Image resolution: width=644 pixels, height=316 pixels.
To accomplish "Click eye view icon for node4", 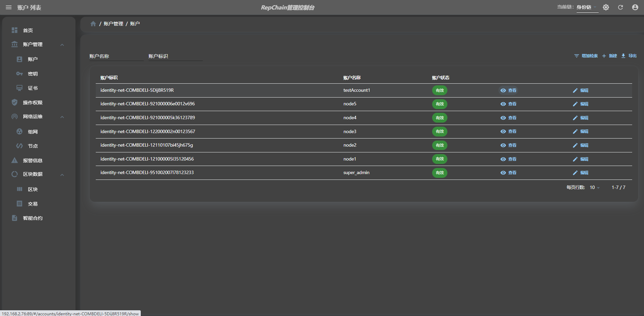I will coord(503,118).
